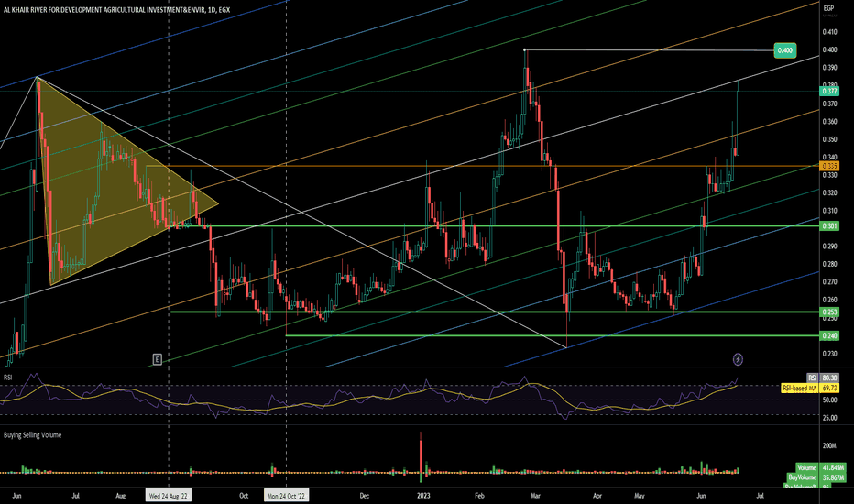Click the May label on time axis
854x504 pixels.
(x=640, y=496)
